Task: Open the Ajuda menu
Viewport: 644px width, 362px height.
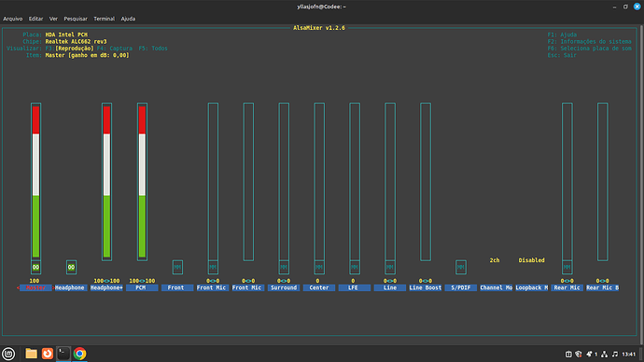Action: pos(128,19)
